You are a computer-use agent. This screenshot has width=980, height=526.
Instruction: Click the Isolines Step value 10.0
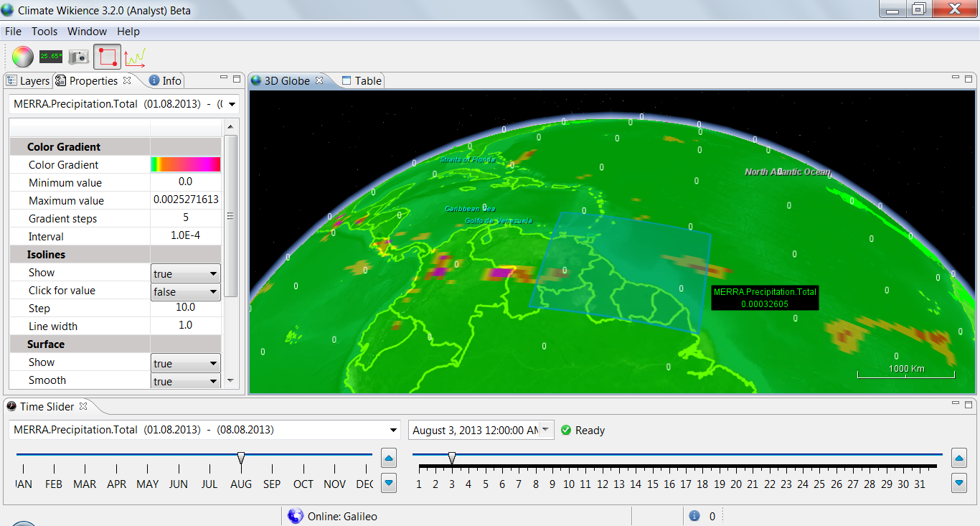[x=186, y=308]
